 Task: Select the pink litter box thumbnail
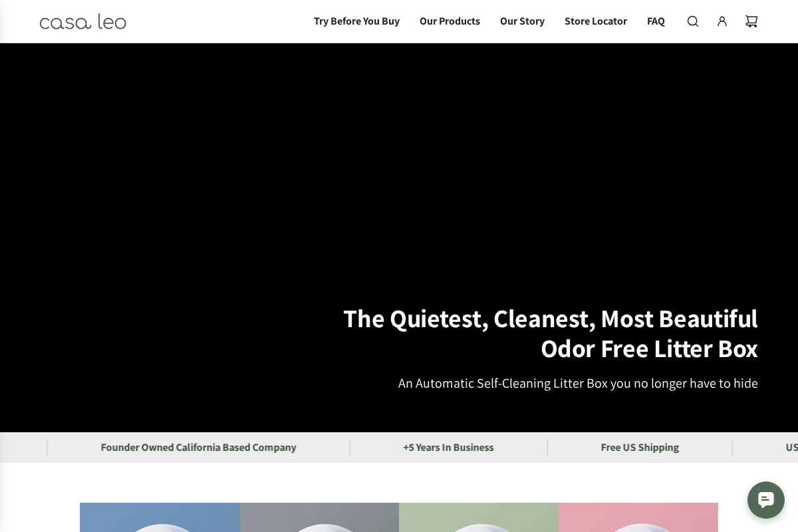click(638, 517)
